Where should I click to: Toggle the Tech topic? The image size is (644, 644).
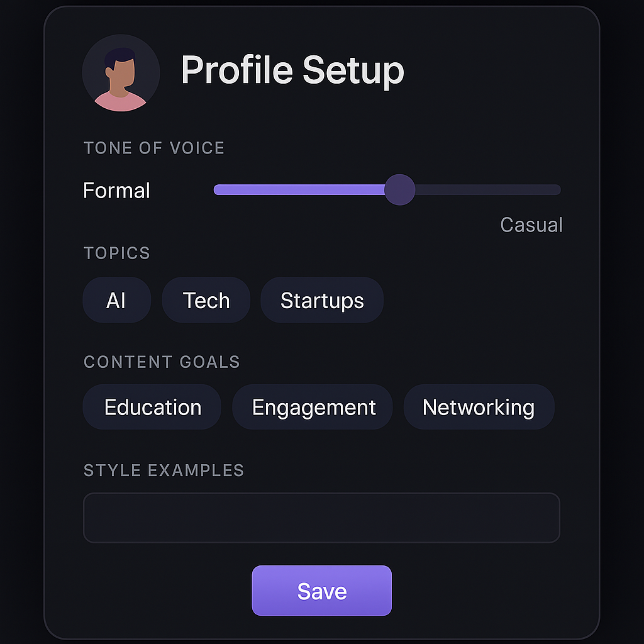[x=206, y=300]
